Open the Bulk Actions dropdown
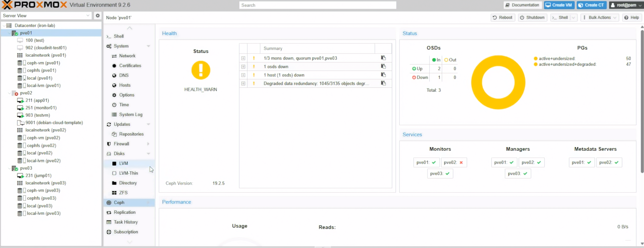Screen dimensions: 644x248 pos(600,17)
